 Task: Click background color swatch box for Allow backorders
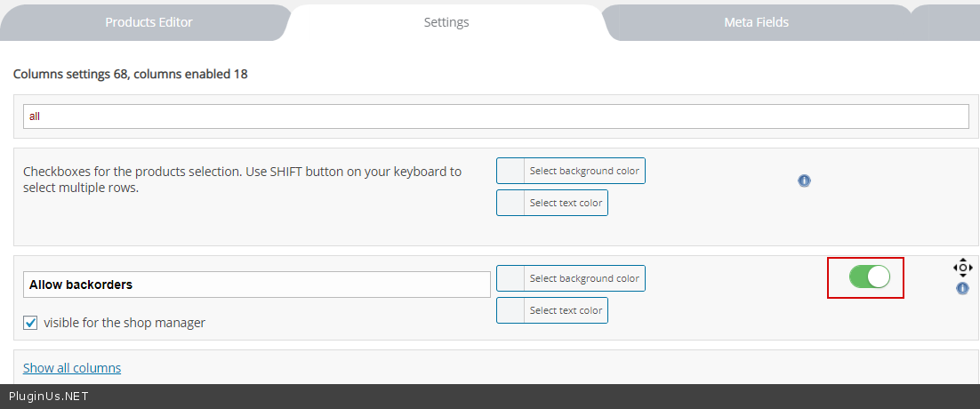click(x=510, y=278)
